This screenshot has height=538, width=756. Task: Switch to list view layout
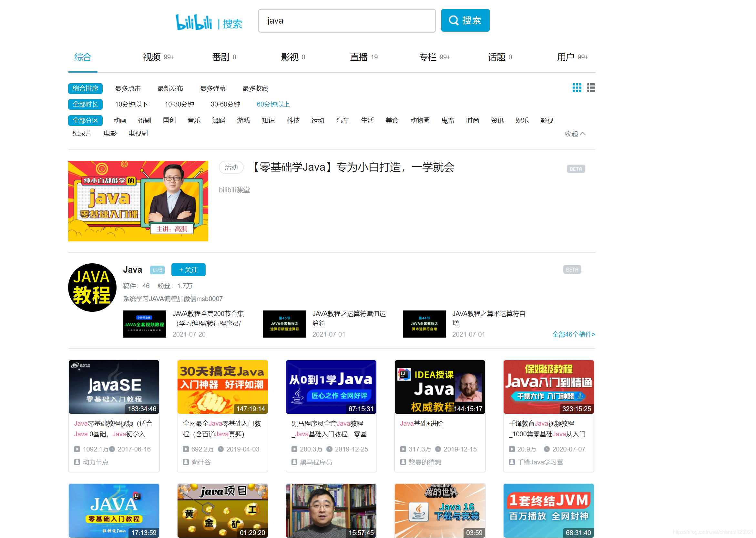point(591,88)
